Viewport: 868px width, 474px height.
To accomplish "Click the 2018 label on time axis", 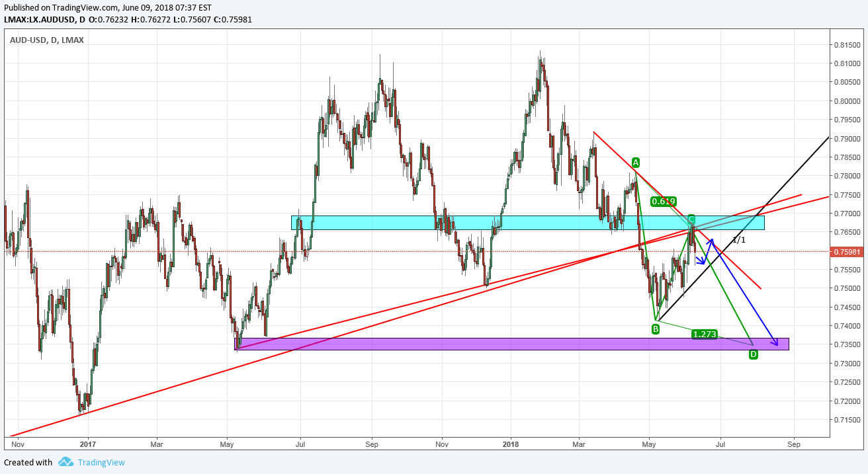I will (511, 444).
